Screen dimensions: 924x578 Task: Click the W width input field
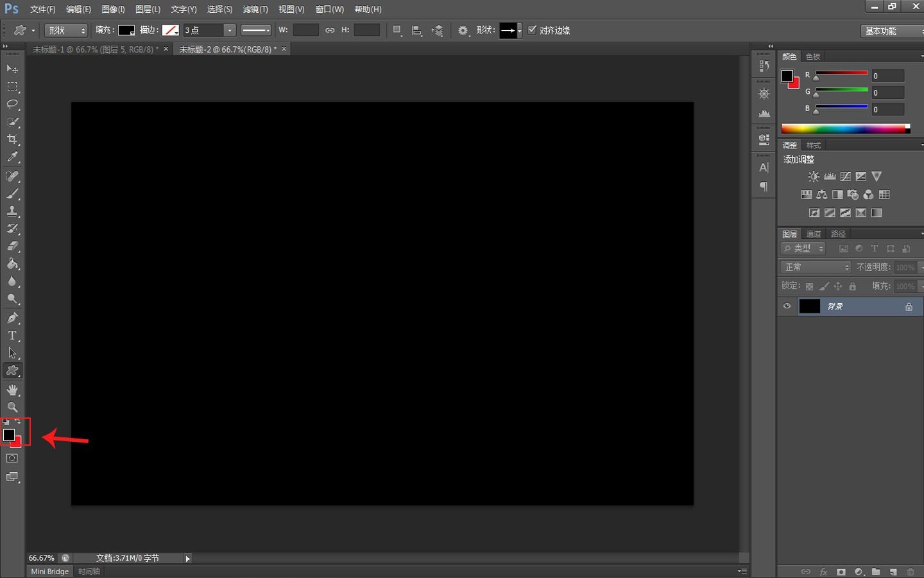[x=306, y=30]
